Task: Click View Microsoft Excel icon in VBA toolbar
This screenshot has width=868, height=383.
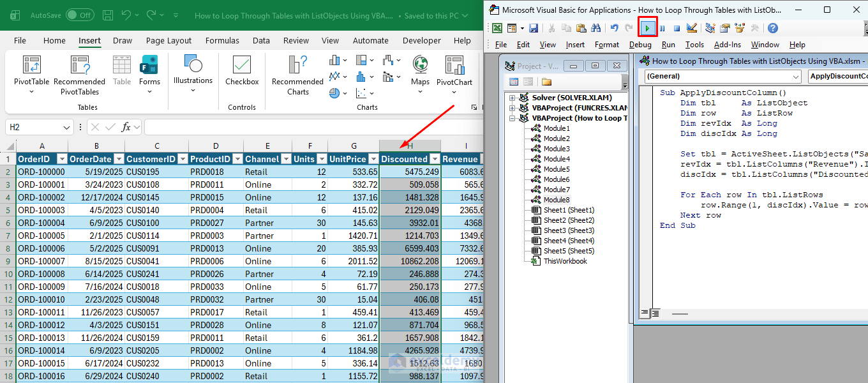Action: (497, 28)
